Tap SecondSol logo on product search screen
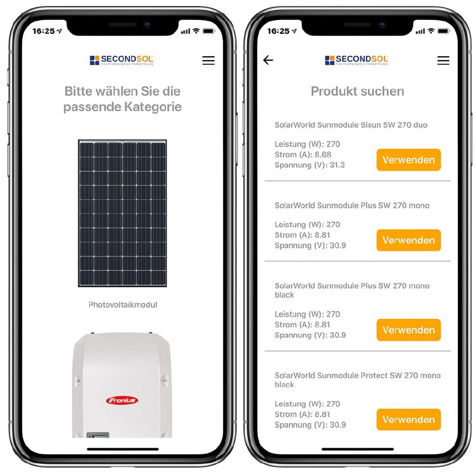 pos(357,60)
